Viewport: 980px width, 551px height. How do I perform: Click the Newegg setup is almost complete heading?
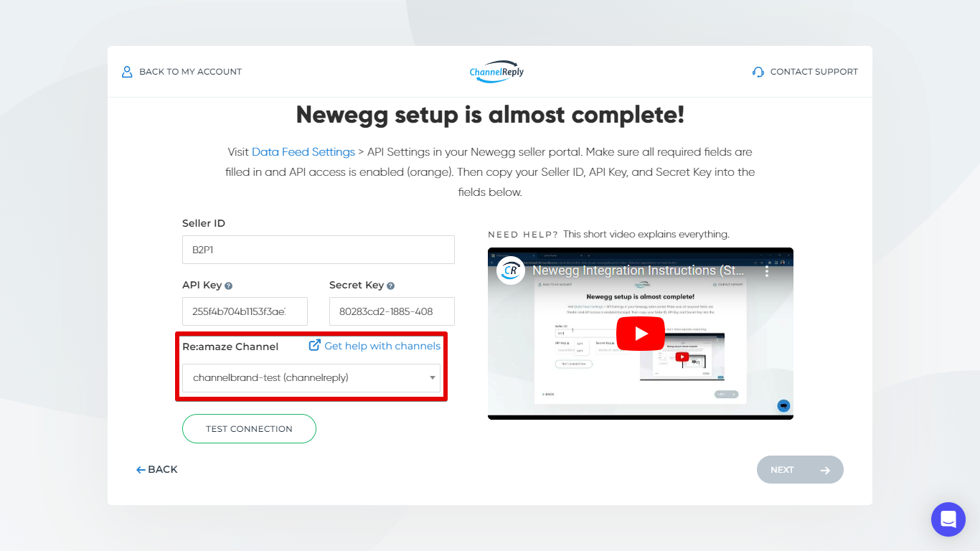pyautogui.click(x=490, y=115)
